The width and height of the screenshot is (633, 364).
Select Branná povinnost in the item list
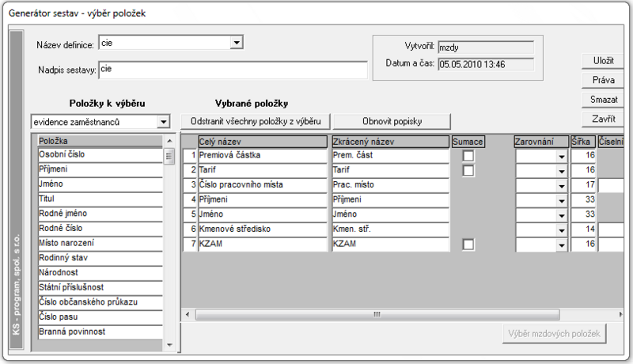click(100, 332)
